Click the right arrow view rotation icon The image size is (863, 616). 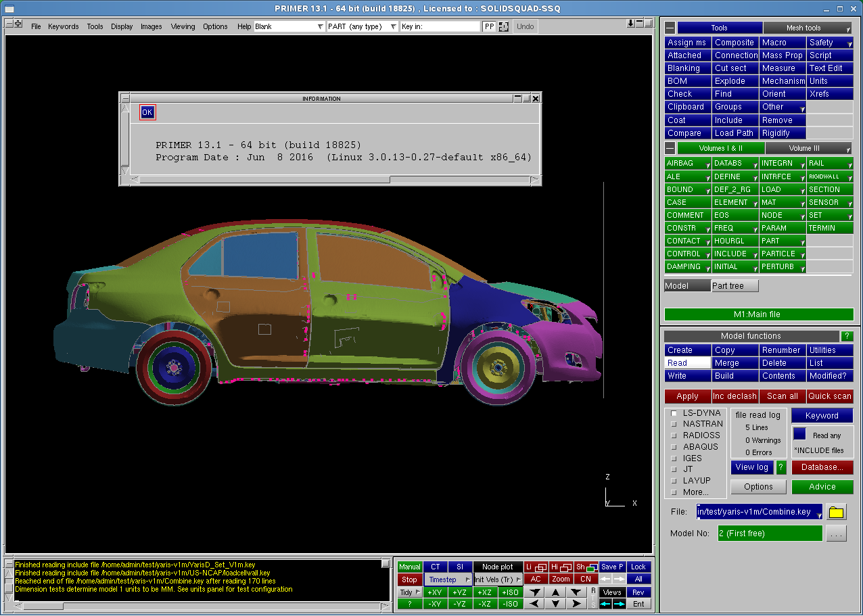[576, 604]
